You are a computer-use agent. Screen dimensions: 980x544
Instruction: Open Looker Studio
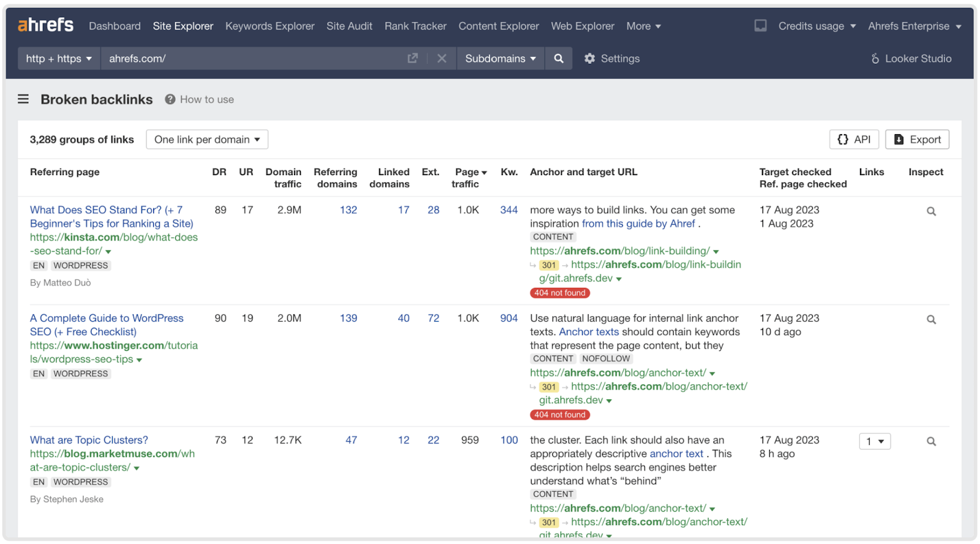(x=911, y=59)
